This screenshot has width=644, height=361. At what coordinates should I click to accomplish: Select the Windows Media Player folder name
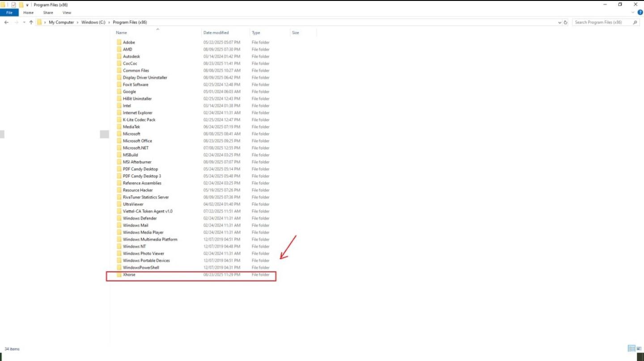pos(143,232)
